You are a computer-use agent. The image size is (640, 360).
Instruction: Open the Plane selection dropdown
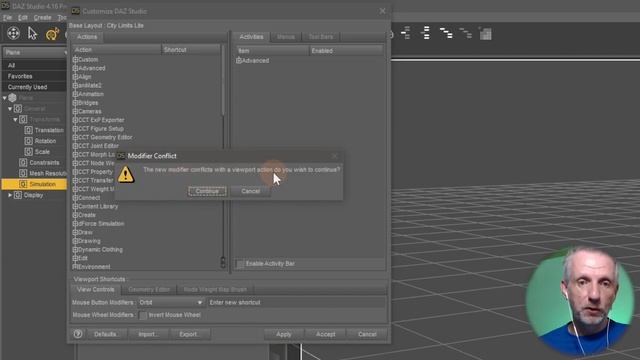point(36,52)
